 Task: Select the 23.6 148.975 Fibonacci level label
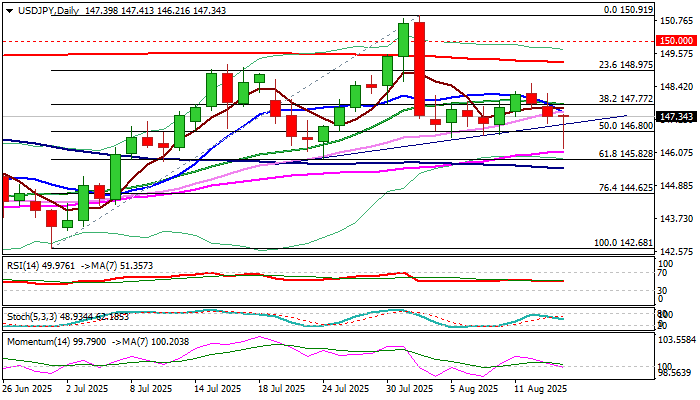tap(625, 65)
